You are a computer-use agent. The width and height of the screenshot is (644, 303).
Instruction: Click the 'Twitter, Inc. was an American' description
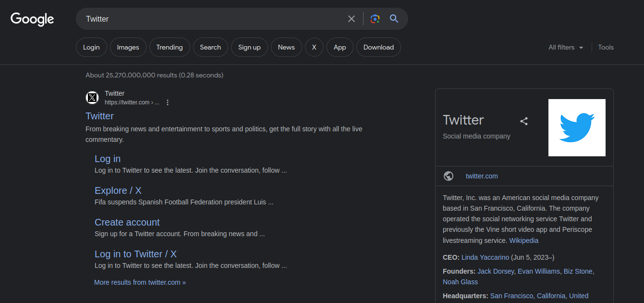coord(521,219)
